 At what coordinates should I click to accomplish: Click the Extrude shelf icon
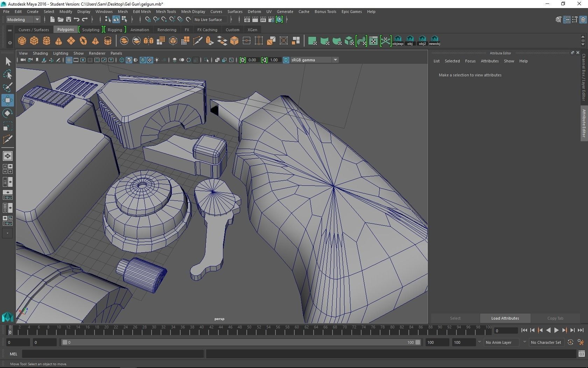(210, 41)
